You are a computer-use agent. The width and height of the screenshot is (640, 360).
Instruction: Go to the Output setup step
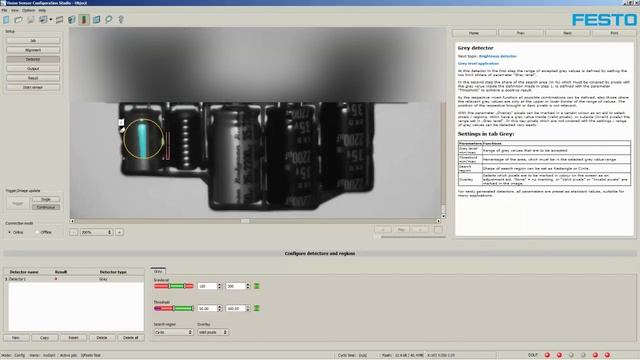[33, 69]
